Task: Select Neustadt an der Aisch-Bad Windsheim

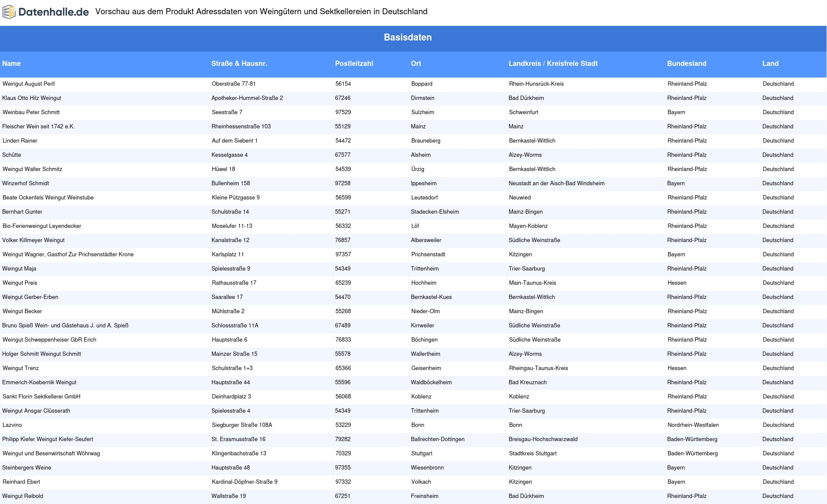Action: coord(557,184)
